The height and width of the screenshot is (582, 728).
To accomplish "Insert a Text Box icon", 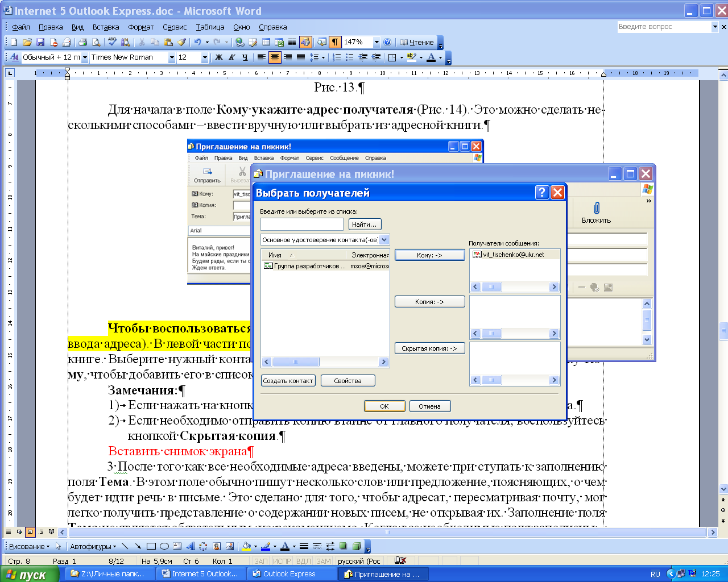I will point(177,546).
